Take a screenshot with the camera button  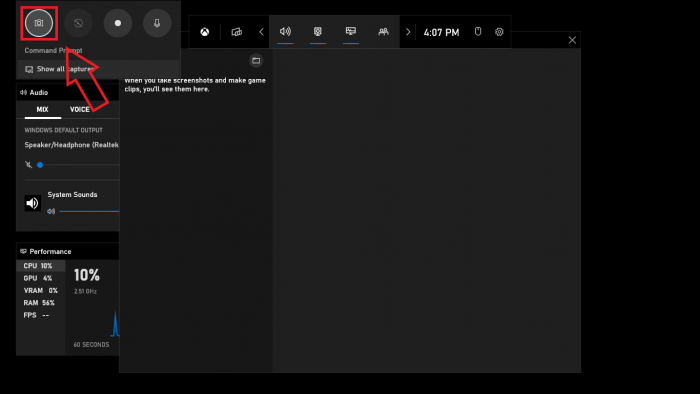pyautogui.click(x=39, y=23)
